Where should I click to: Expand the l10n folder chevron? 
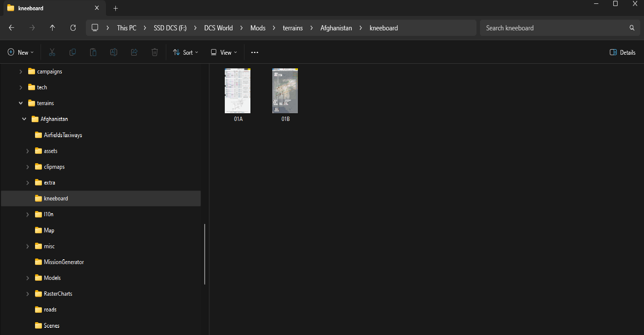[28, 214]
